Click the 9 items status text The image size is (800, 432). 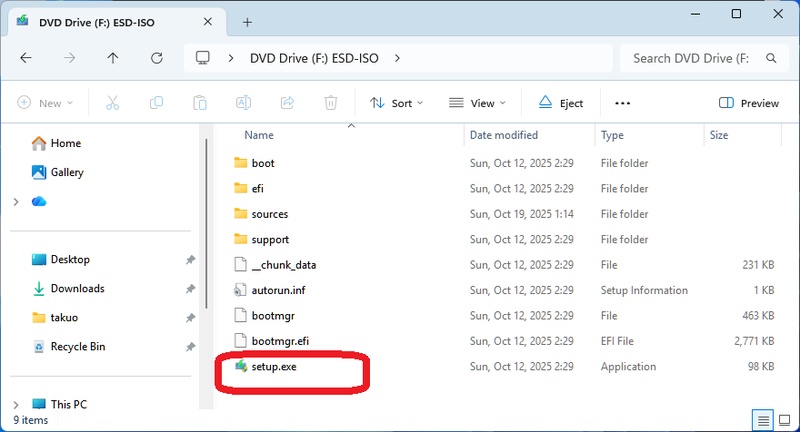click(x=31, y=420)
